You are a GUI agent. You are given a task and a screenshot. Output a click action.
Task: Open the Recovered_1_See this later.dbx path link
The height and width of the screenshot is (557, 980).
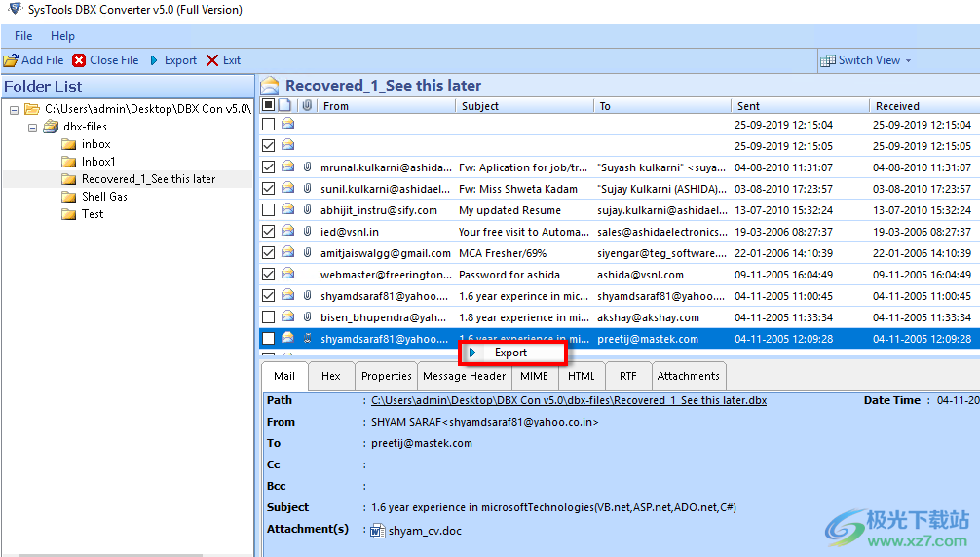pyautogui.click(x=569, y=400)
